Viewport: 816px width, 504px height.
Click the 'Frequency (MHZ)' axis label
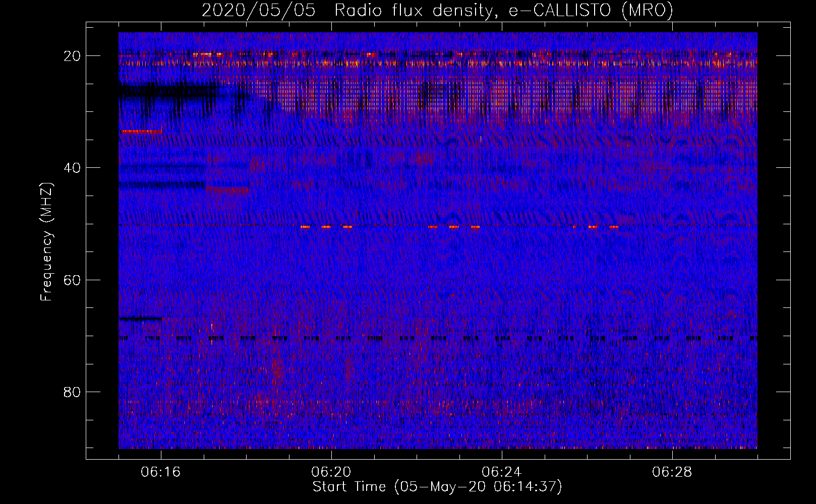tap(46, 242)
